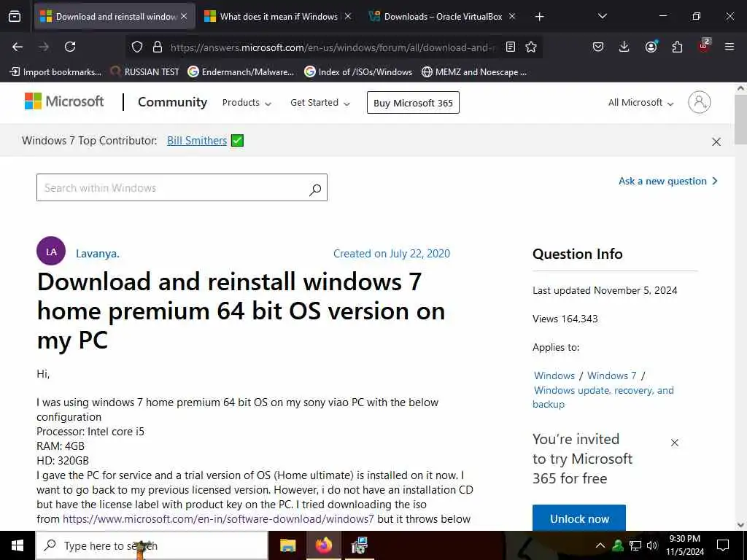Click the LA user avatar
Screen dimensions: 747x560
(51, 251)
